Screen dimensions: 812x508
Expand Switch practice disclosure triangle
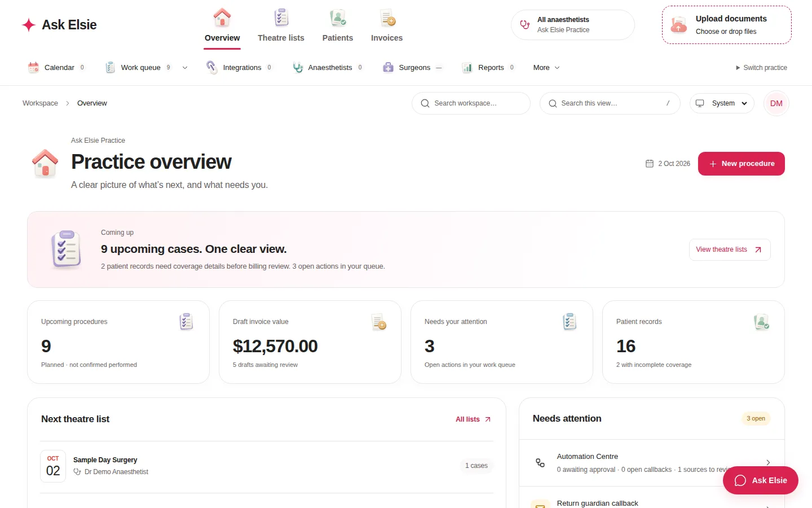point(738,68)
